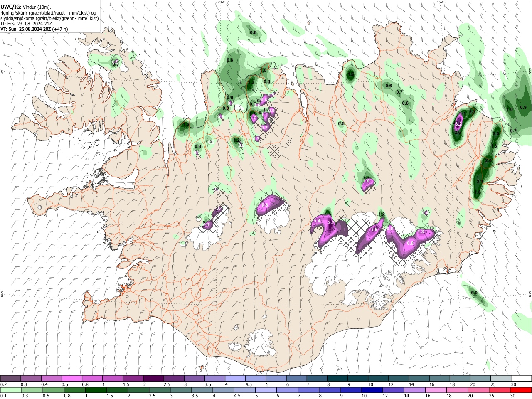The height and width of the screenshot is (399, 532).
Task: Click the "2.5" label on the bottom scale
Action: (x=153, y=396)
